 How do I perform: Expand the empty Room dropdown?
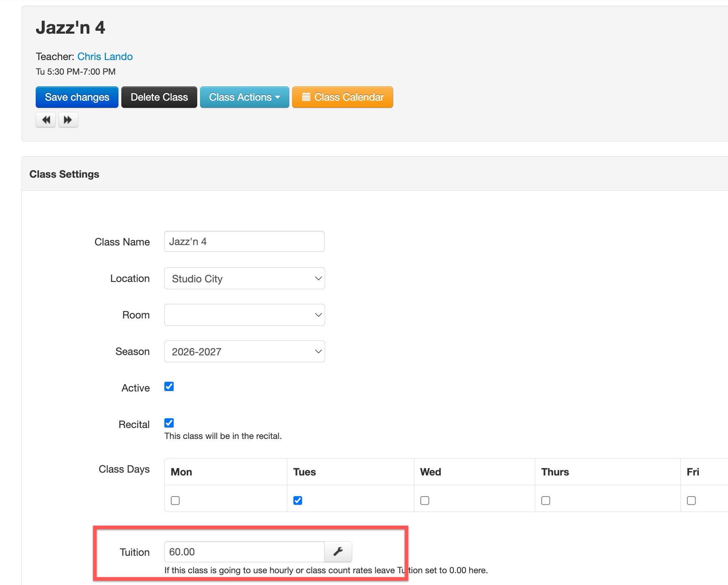244,315
